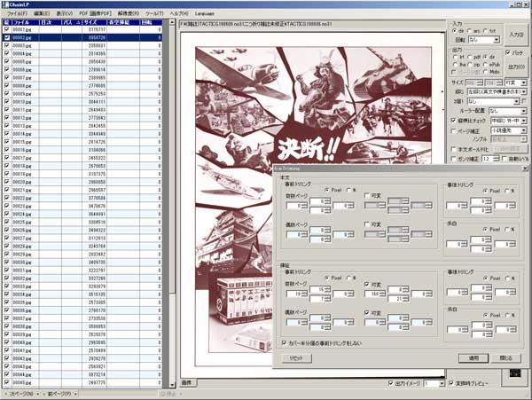The width and height of the screenshot is (532, 400).
Task: Select the 00003.jpg file row
Action: tap(82, 45)
